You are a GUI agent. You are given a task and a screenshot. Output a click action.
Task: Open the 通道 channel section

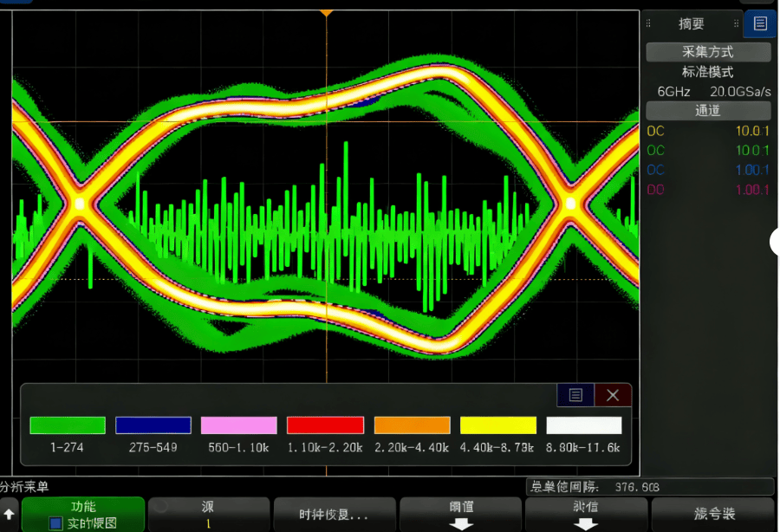pyautogui.click(x=708, y=111)
